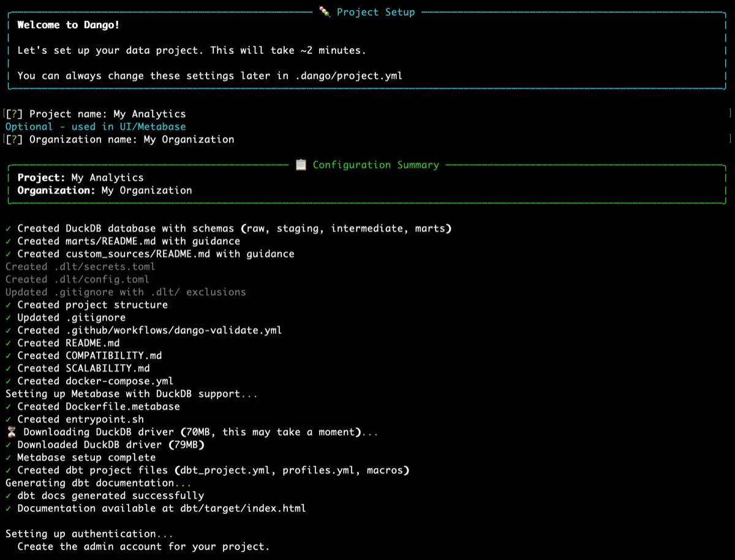Click the checkmark before Created README.md
Viewport: 735px width, 560px height.
(x=8, y=343)
